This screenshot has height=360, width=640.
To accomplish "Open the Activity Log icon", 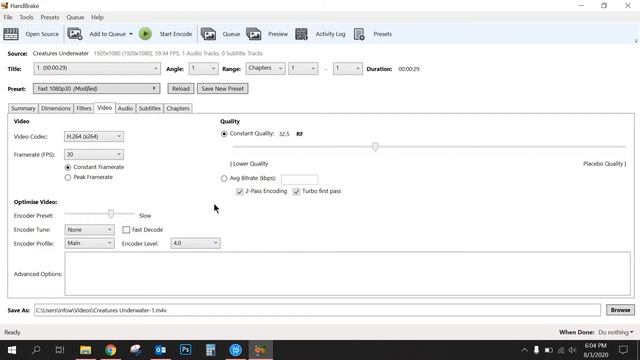I will coord(301,34).
